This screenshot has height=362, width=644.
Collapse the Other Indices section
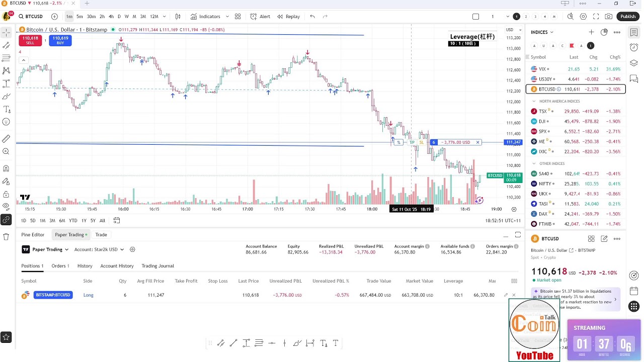[x=534, y=163]
